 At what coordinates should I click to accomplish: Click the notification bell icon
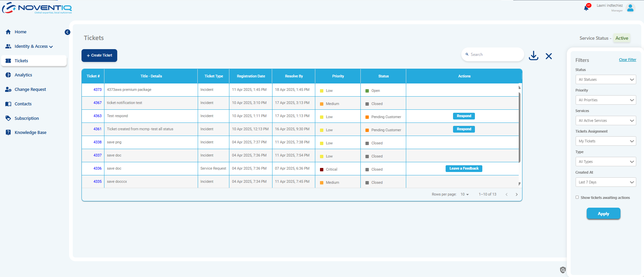[586, 8]
